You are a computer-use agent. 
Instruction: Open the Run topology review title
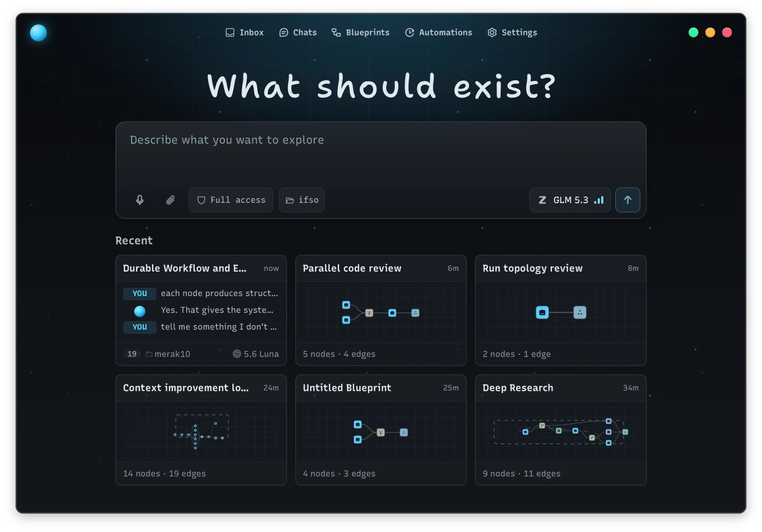point(533,268)
